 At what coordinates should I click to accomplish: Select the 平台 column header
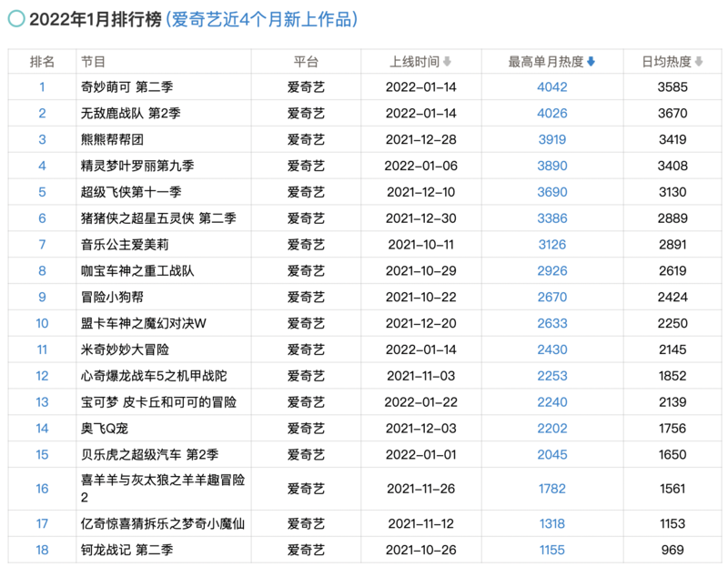coord(306,61)
